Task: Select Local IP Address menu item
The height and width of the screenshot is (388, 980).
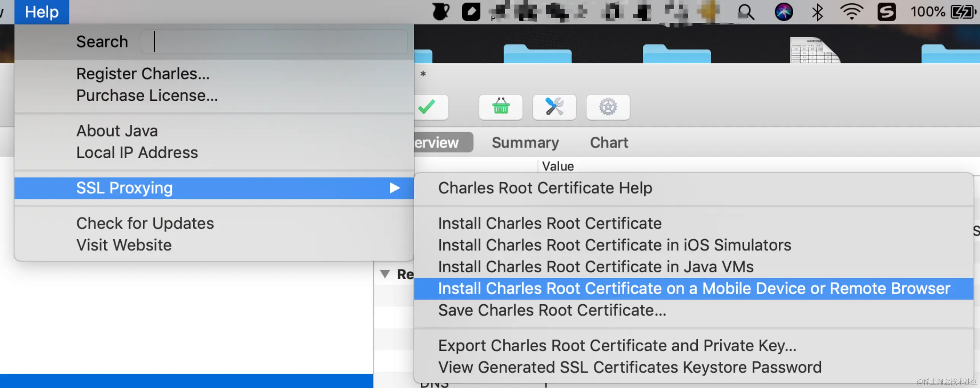Action: coord(214,153)
